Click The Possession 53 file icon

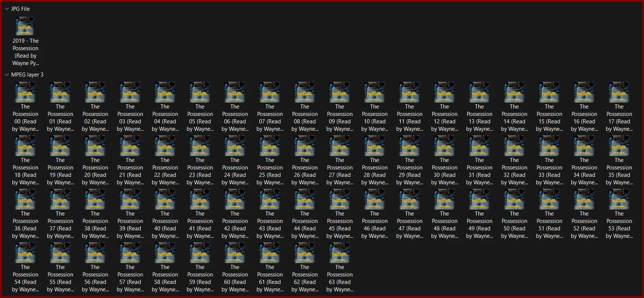619,199
